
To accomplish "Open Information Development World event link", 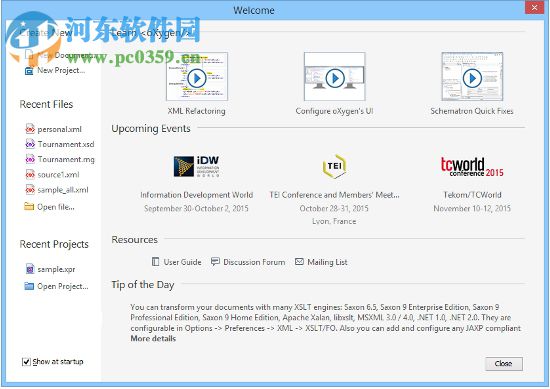I will click(196, 195).
